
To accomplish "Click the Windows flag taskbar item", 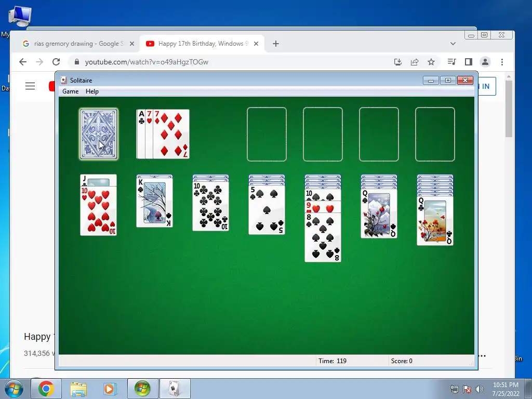I will [142, 389].
